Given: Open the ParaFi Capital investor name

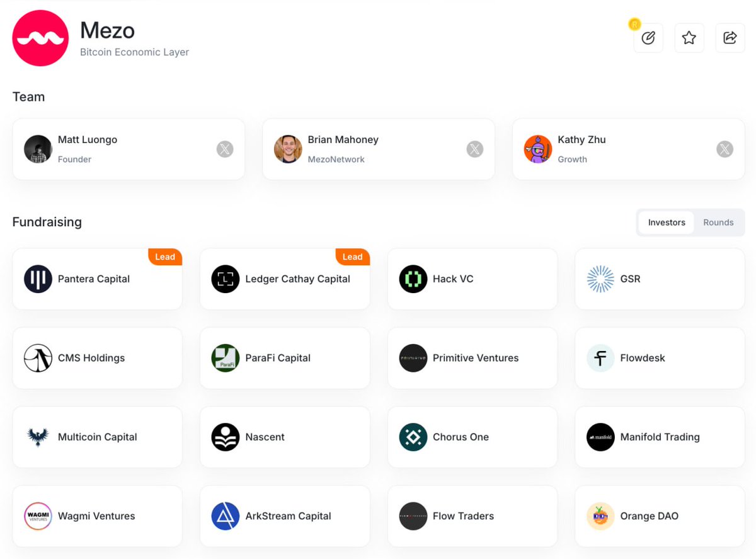Looking at the screenshot, I should [278, 358].
